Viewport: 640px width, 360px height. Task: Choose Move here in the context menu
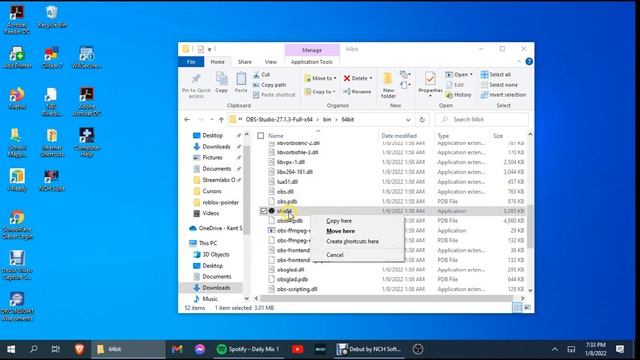point(340,231)
